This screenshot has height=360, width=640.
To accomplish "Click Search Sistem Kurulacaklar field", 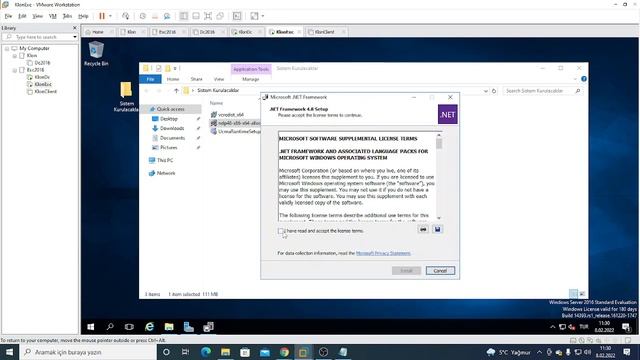I will pos(542,91).
